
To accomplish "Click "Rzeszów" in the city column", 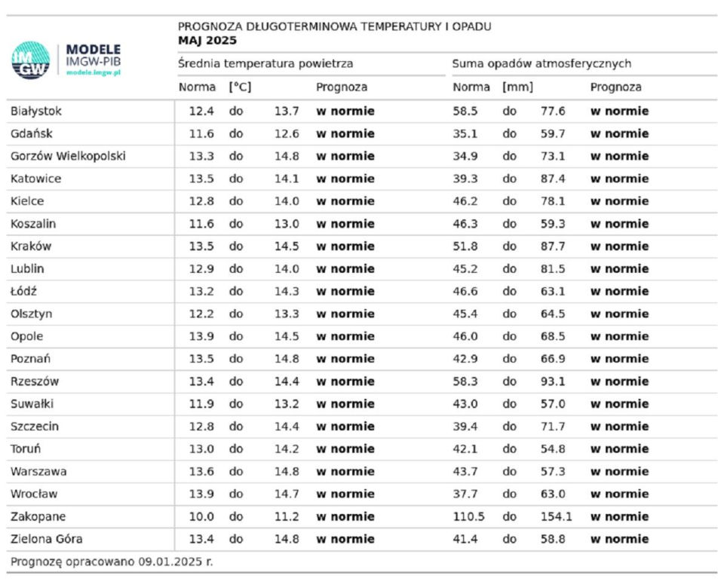I will [x=35, y=381].
